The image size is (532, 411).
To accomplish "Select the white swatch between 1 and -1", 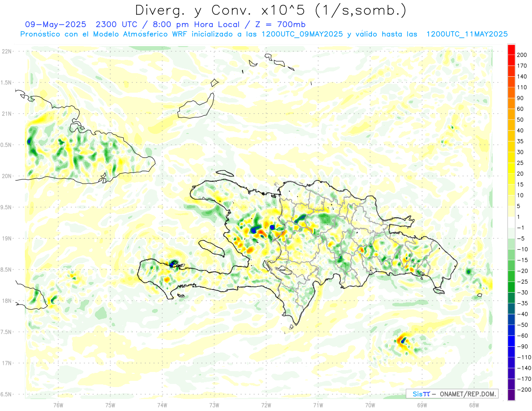I will tap(511, 222).
